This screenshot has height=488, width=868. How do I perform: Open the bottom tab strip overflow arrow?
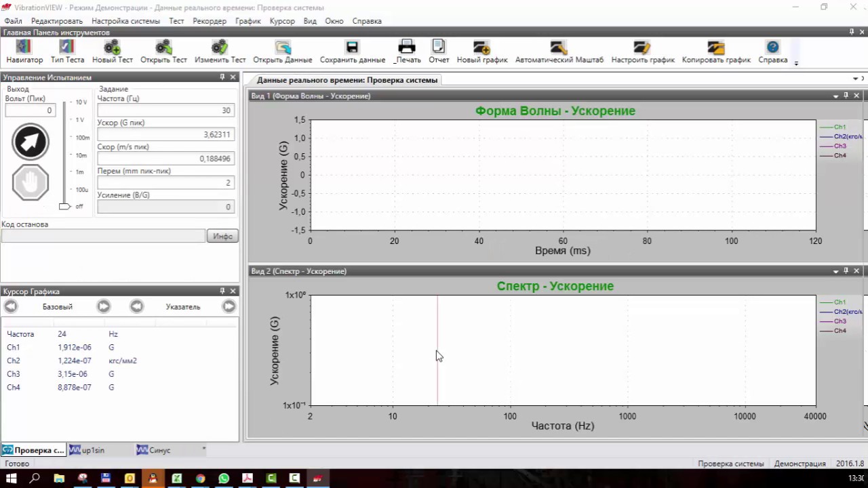point(203,449)
